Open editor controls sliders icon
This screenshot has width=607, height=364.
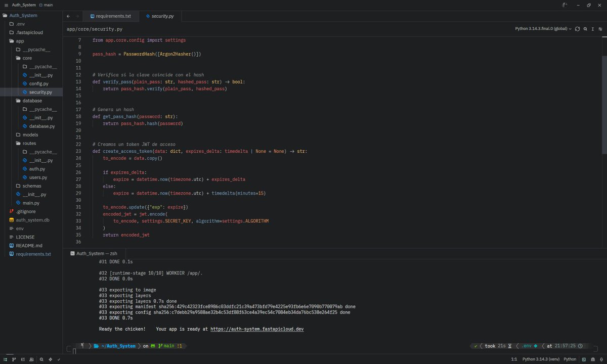coord(600,29)
